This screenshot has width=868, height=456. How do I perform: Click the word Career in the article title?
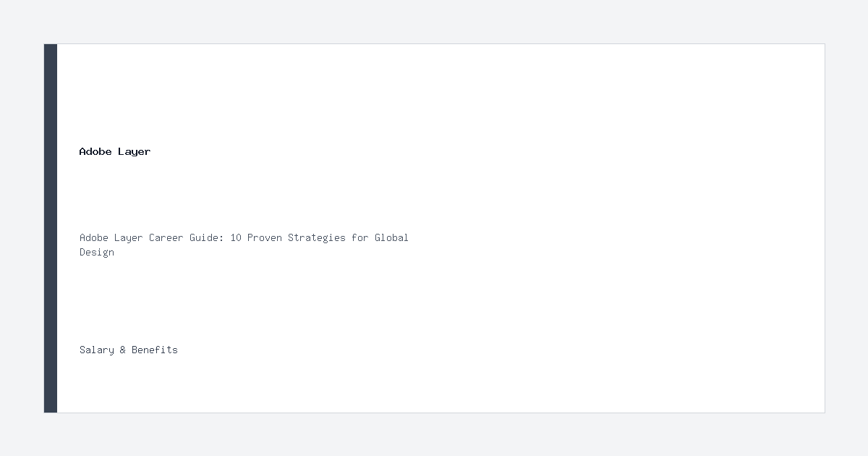166,237
